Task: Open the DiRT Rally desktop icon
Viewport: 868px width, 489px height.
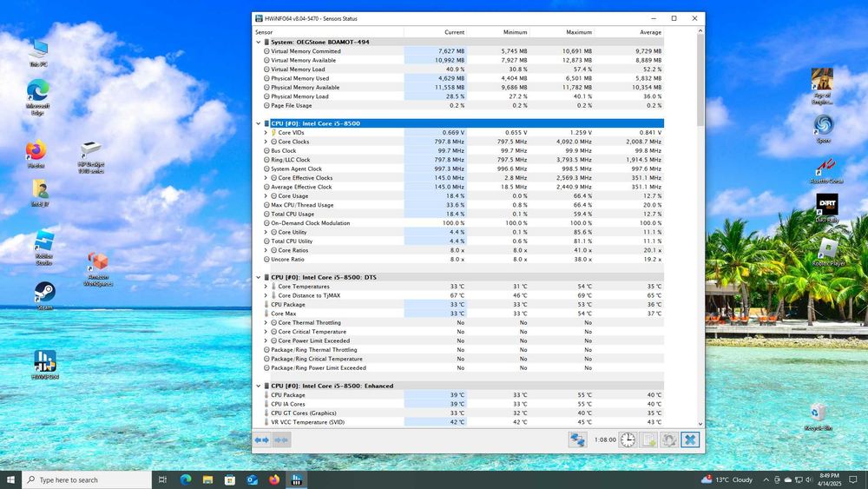Action: tap(827, 208)
